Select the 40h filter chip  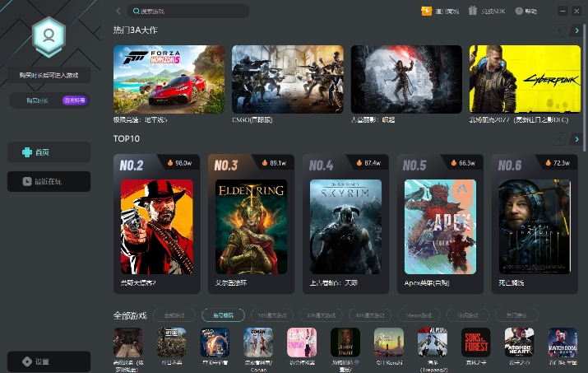tap(370, 315)
